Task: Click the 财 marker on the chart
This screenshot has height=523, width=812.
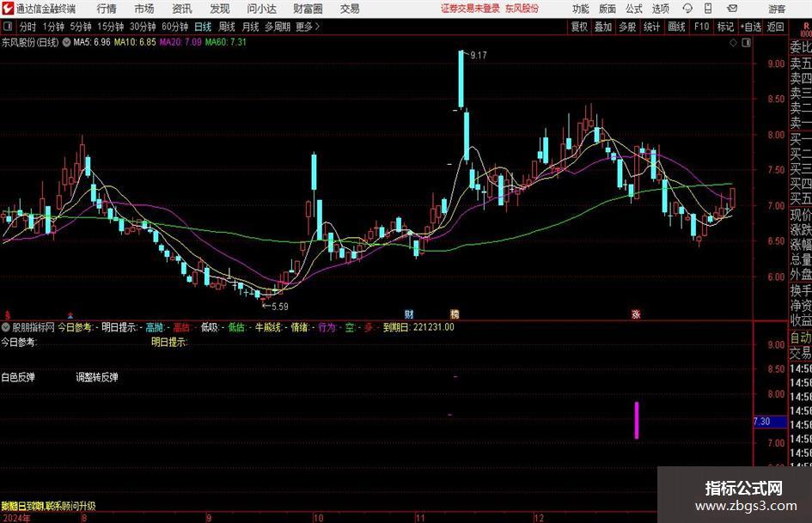Action: [409, 313]
